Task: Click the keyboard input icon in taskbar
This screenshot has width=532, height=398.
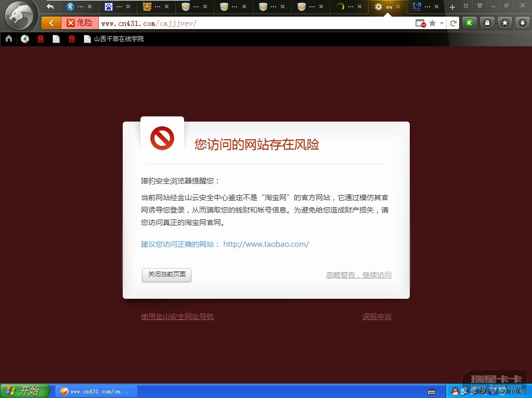Action: coord(432,392)
